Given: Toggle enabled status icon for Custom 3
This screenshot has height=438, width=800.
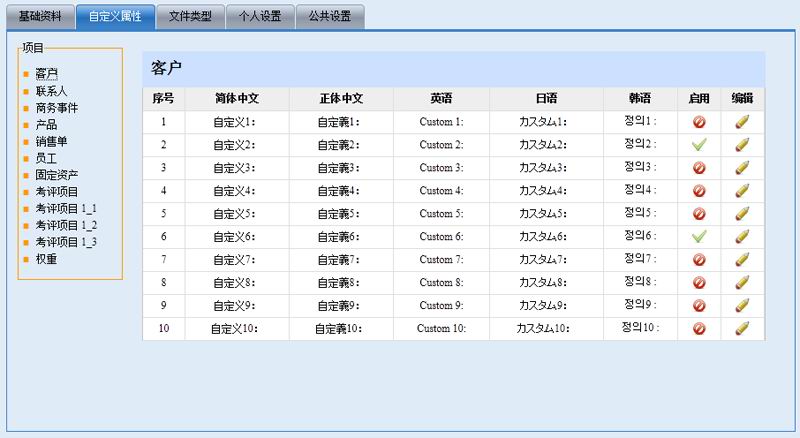Looking at the screenshot, I should (699, 168).
